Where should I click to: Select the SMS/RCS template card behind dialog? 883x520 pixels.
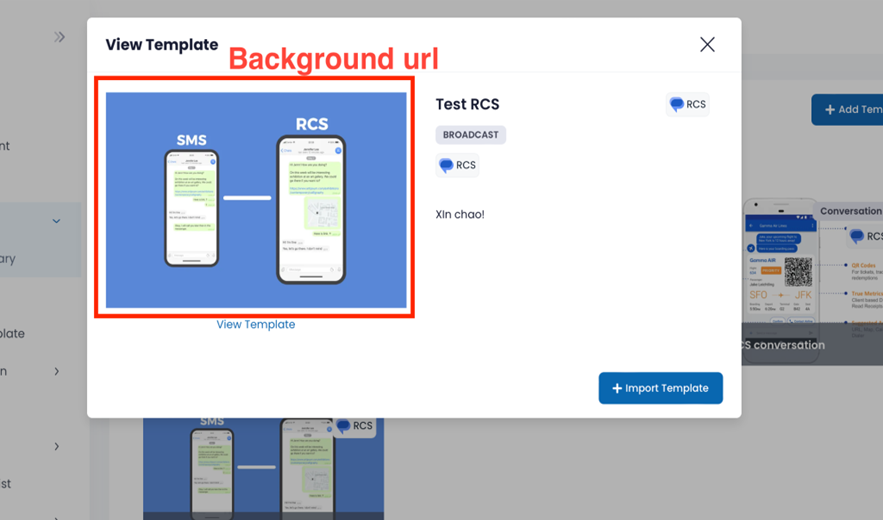coord(263,467)
